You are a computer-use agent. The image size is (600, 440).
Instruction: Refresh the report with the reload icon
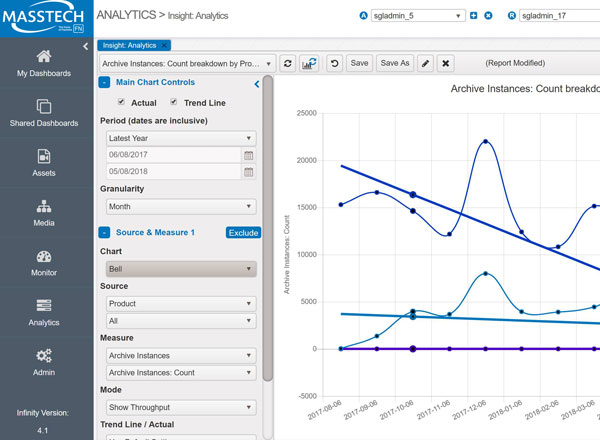click(x=288, y=64)
